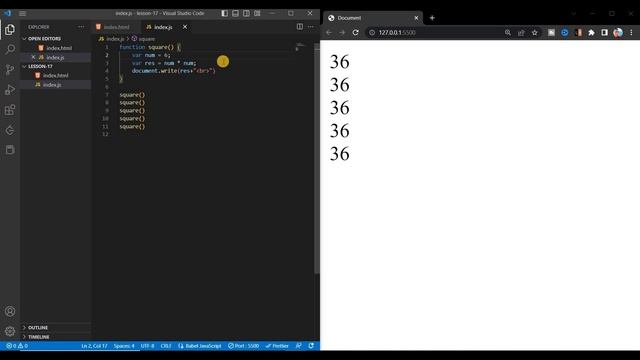
Task: Click the square breadcrumb symbol
Action: tap(144, 39)
